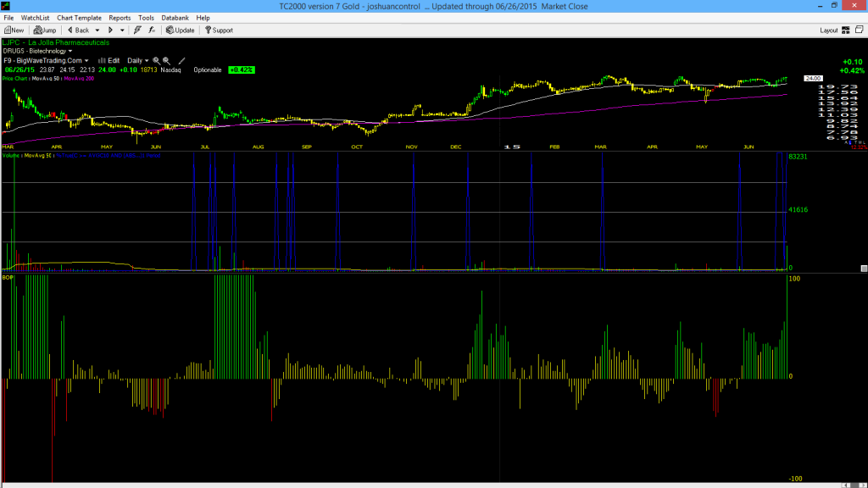
Task: Click the lightning bolt scan icon
Action: point(137,30)
